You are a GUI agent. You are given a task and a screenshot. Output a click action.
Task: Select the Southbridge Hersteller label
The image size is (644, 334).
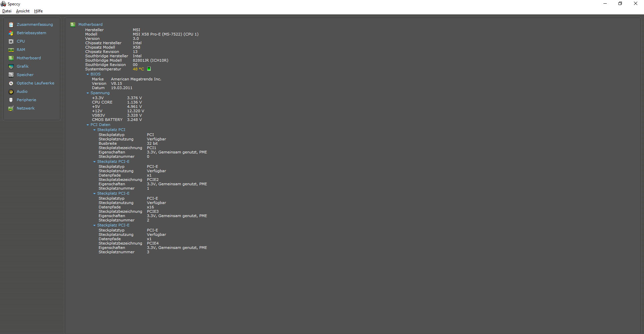(x=107, y=56)
